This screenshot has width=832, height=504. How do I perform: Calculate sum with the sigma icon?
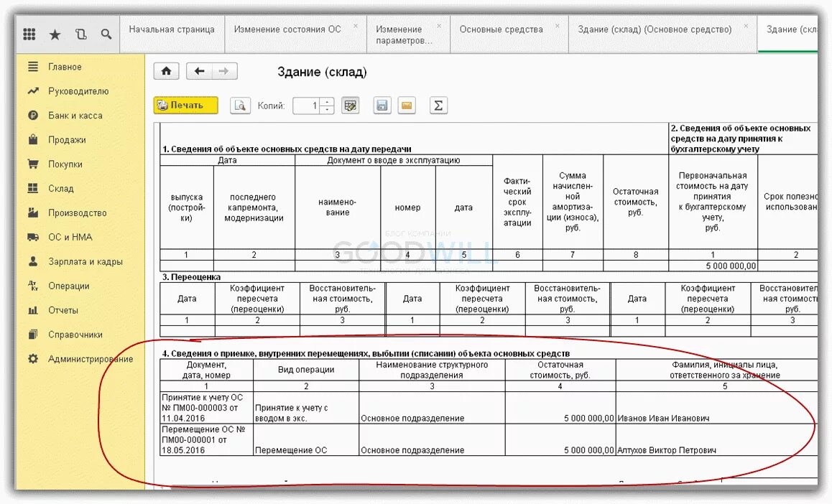(438, 106)
